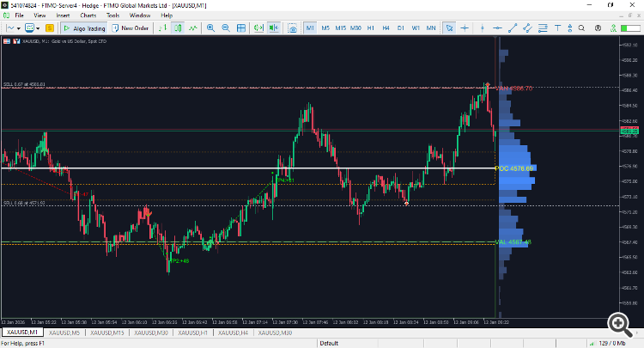
Task: Toggle Algo Trading on or off
Action: click(85, 28)
